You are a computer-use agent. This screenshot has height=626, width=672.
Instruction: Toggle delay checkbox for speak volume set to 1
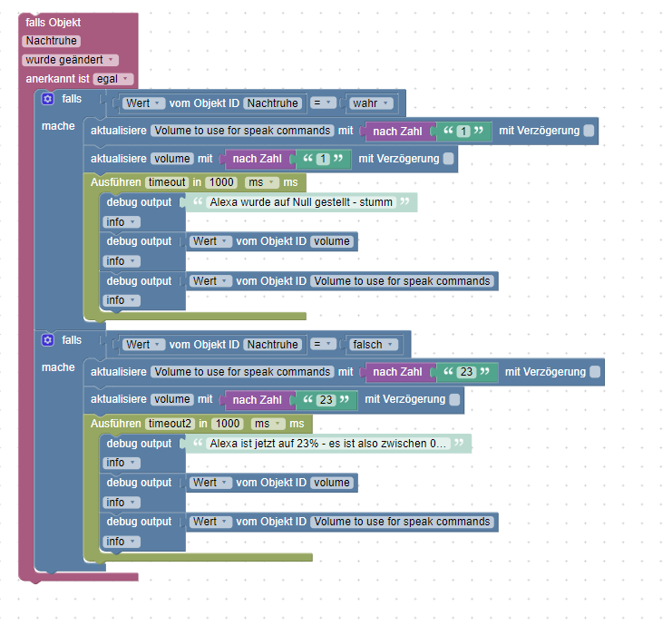589,131
